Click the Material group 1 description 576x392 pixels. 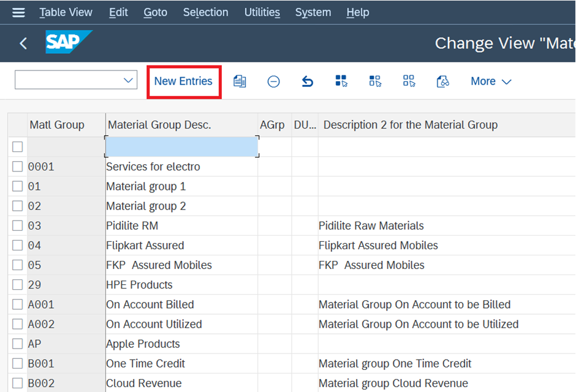[181, 186]
